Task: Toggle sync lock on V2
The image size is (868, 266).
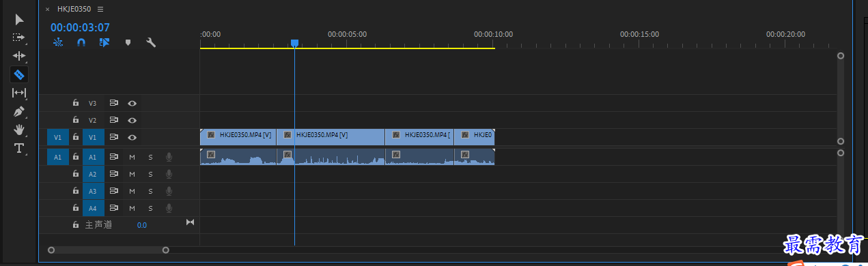Action: [x=114, y=120]
